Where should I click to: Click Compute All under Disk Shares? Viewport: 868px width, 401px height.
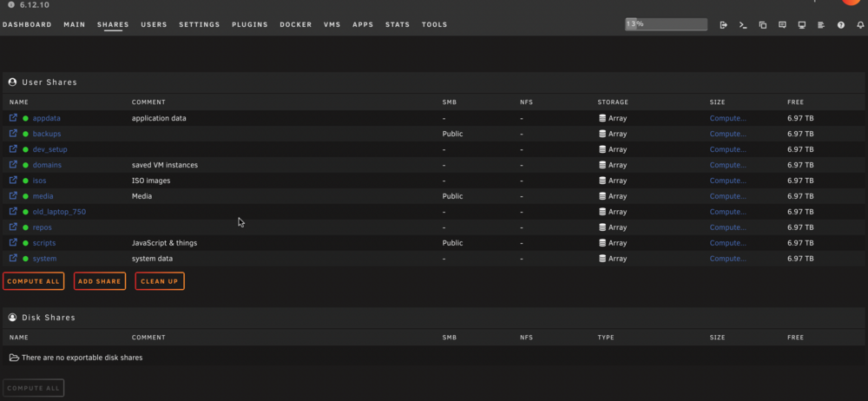pos(33,388)
